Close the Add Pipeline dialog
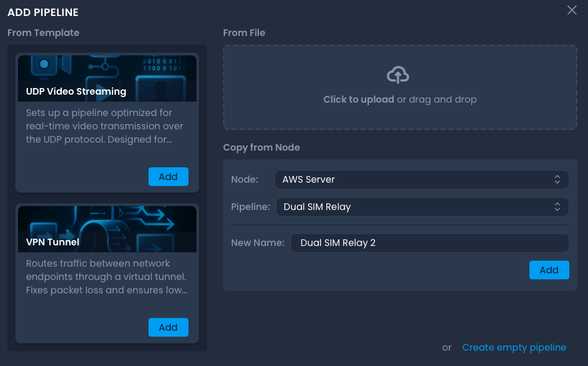 (x=571, y=10)
